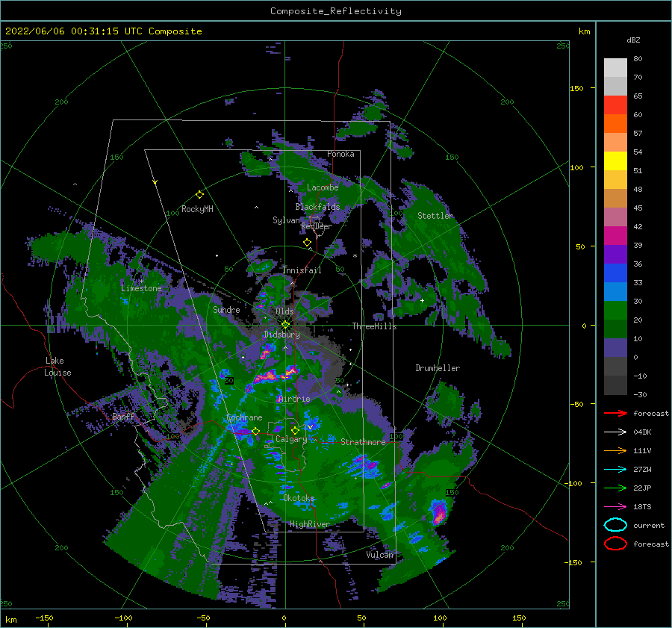The width and height of the screenshot is (672, 628).
Task: Click the cyan current ellipse in legend
Action: coord(615,525)
